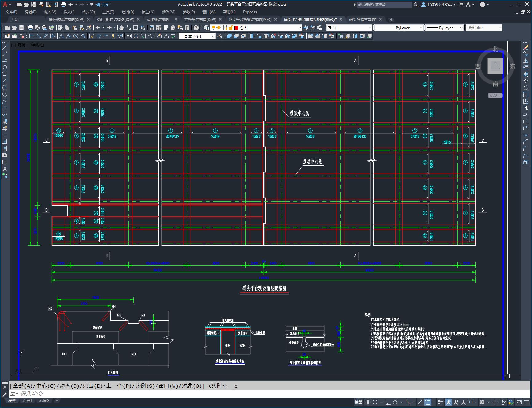The image size is (532, 408).
Task: Choose the Hatch tool in left toolbar
Action: pyautogui.click(x=5, y=142)
